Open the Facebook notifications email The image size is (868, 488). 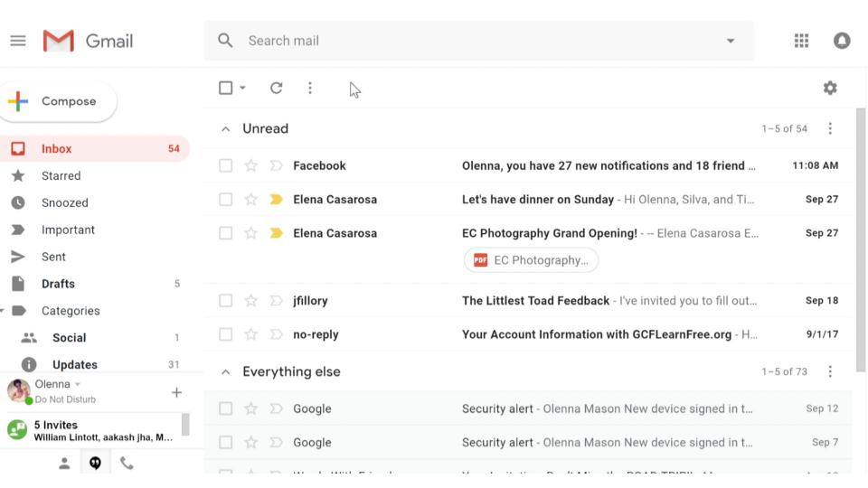pyautogui.click(x=529, y=165)
